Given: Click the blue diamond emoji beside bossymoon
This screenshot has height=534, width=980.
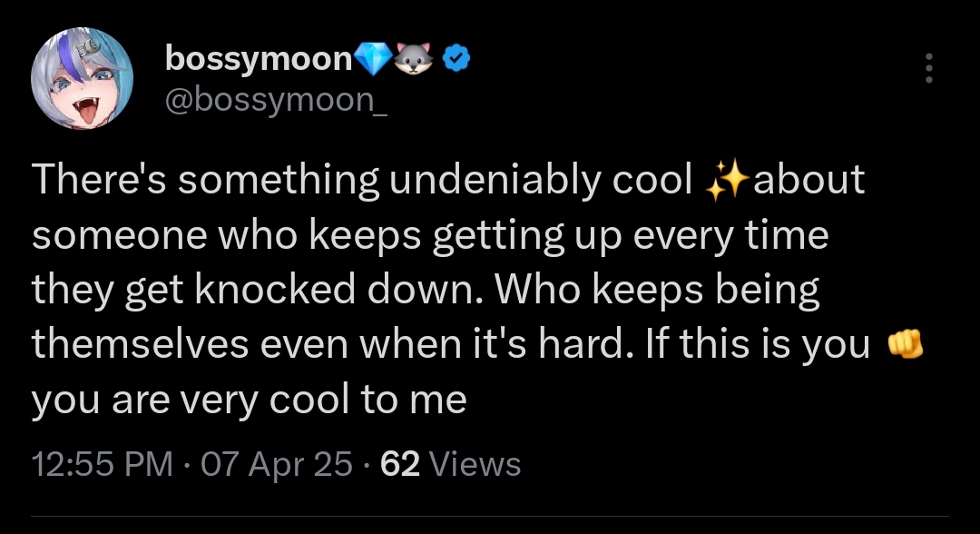Looking at the screenshot, I should [371, 59].
